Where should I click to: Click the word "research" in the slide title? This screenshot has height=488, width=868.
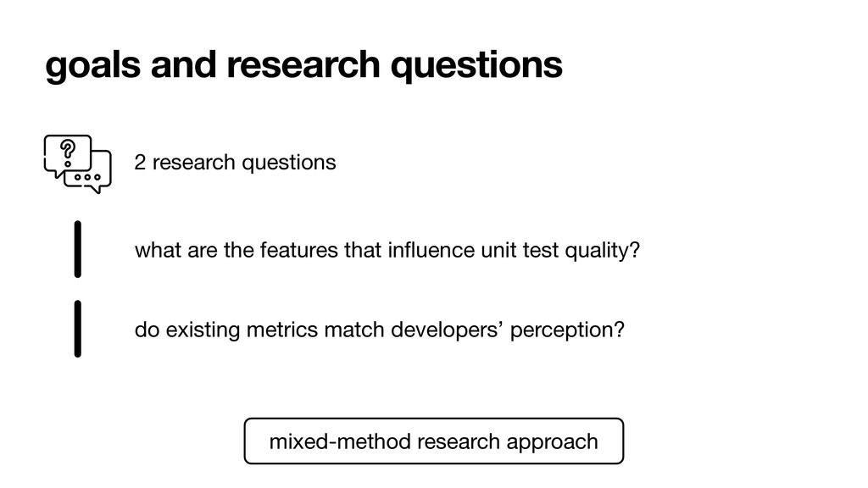[303, 64]
